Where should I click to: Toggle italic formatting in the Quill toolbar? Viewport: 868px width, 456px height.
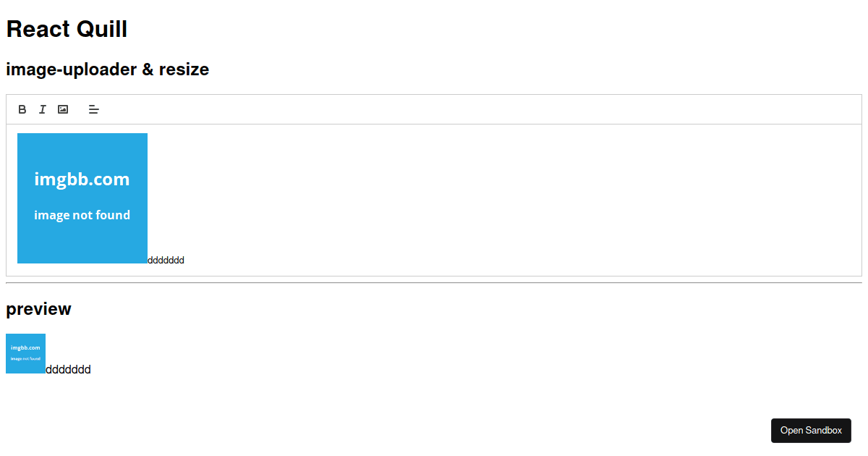pos(43,109)
